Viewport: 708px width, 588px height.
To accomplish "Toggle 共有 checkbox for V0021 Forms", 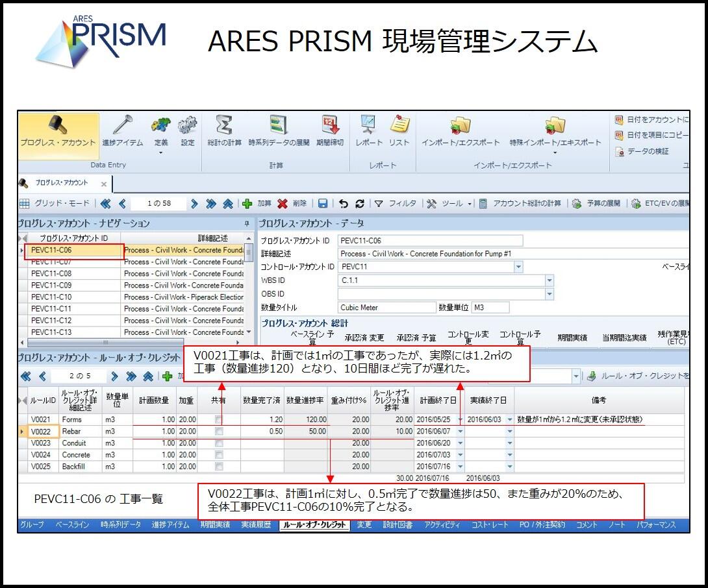I will point(219,420).
